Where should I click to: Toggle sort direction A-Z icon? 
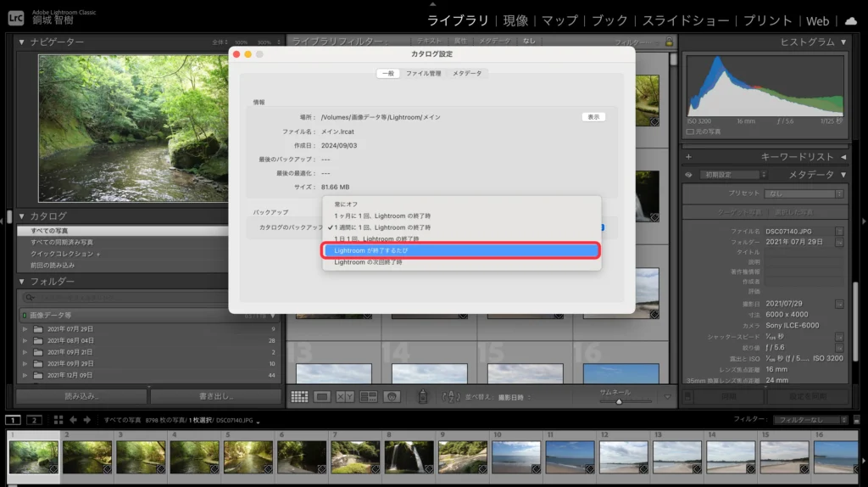click(x=450, y=396)
